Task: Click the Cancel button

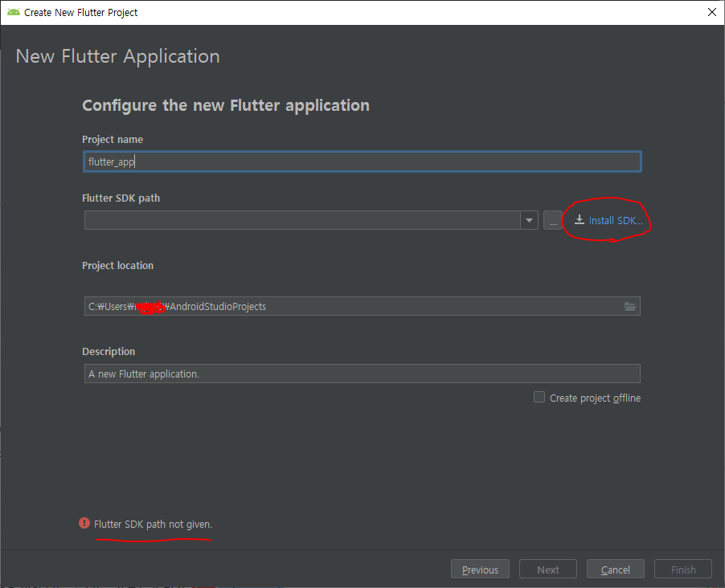Action: point(615,570)
